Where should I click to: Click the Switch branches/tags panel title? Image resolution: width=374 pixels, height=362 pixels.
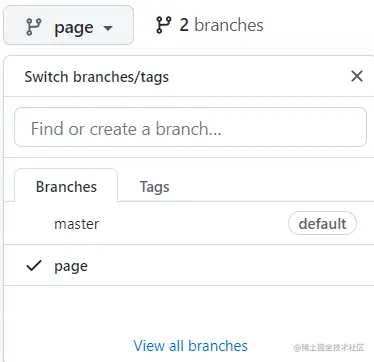coord(97,77)
